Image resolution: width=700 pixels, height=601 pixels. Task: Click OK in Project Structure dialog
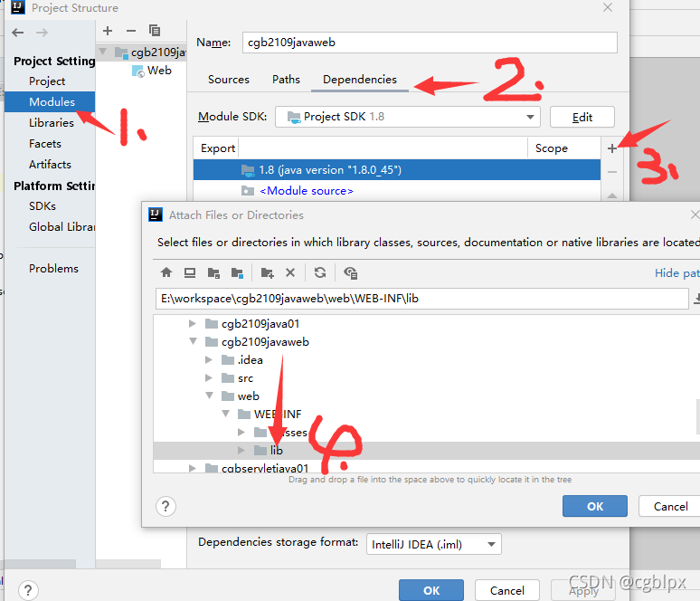[x=431, y=590]
